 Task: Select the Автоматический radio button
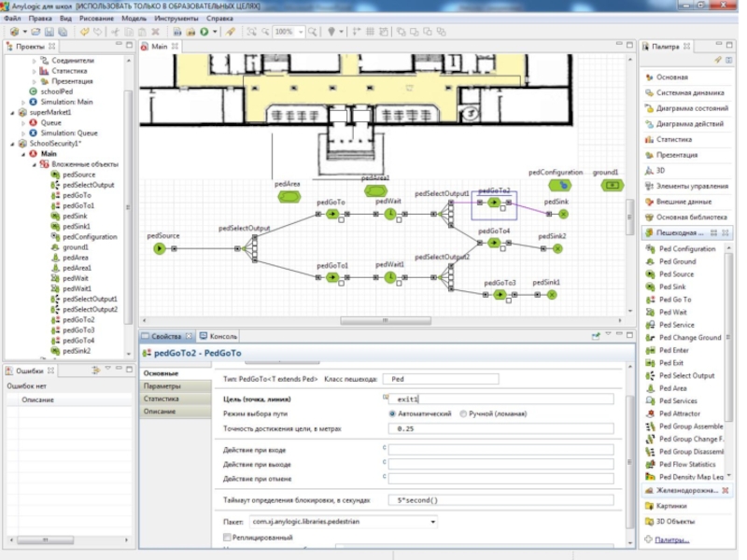point(392,413)
